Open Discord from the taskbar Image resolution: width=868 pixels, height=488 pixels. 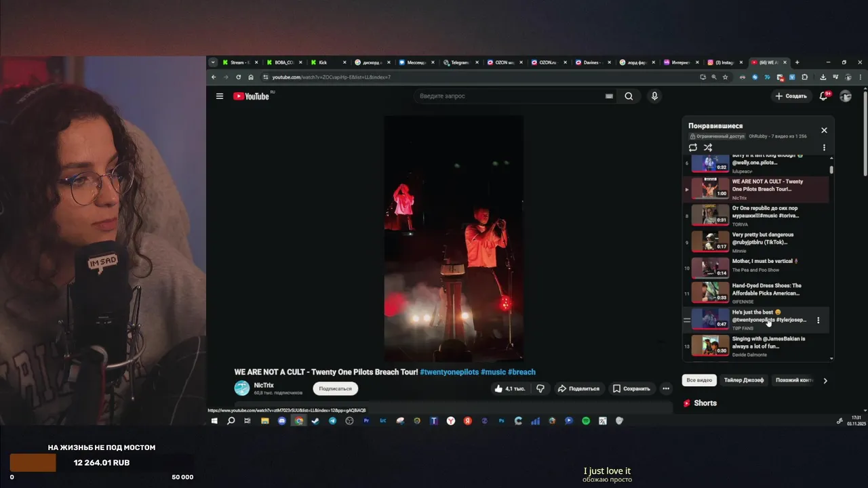click(x=282, y=421)
